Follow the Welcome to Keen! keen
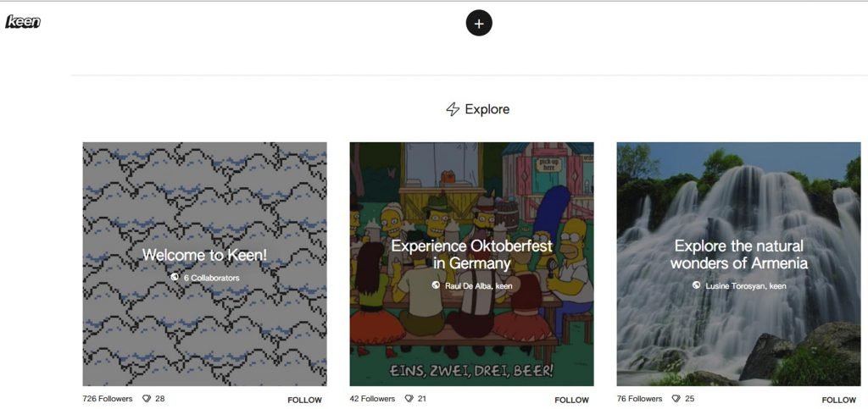868x409 pixels. point(304,400)
